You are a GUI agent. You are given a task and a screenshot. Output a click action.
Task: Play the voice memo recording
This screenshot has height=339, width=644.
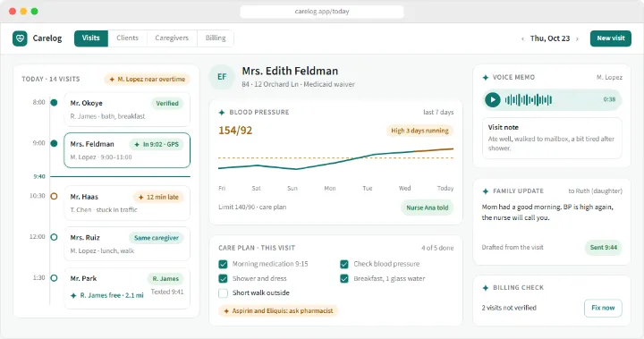[493, 99]
